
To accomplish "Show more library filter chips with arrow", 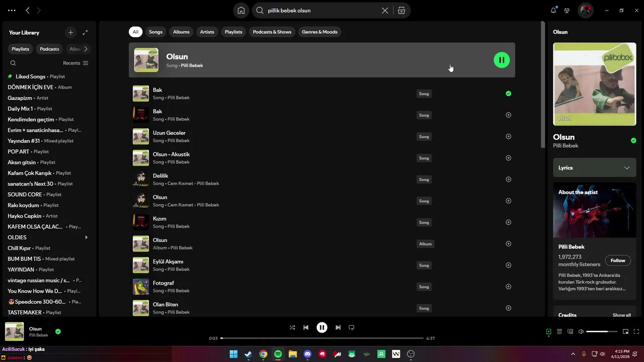I will click(x=86, y=49).
